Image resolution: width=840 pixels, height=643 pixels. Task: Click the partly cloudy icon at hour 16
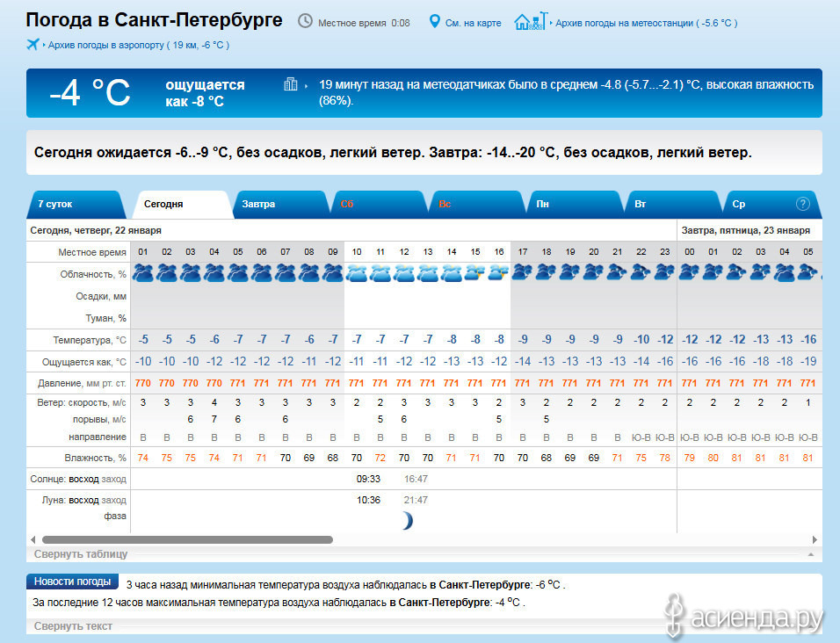click(498, 273)
